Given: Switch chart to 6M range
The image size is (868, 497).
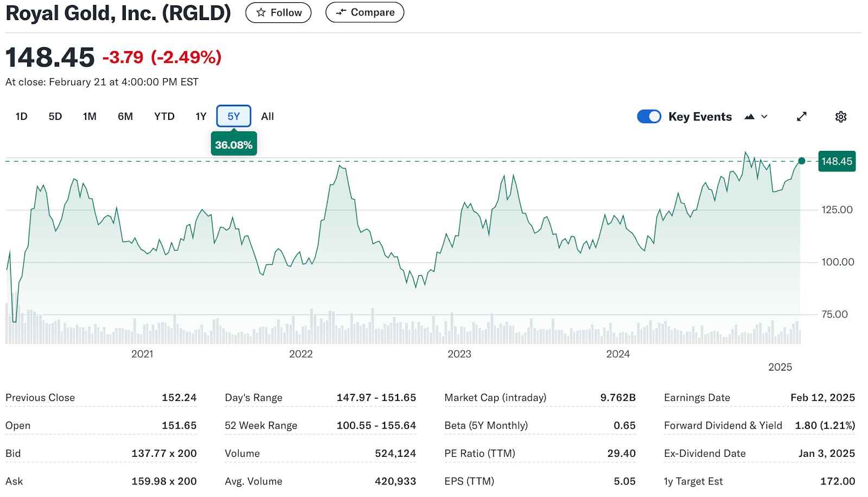Looking at the screenshot, I should (x=125, y=116).
